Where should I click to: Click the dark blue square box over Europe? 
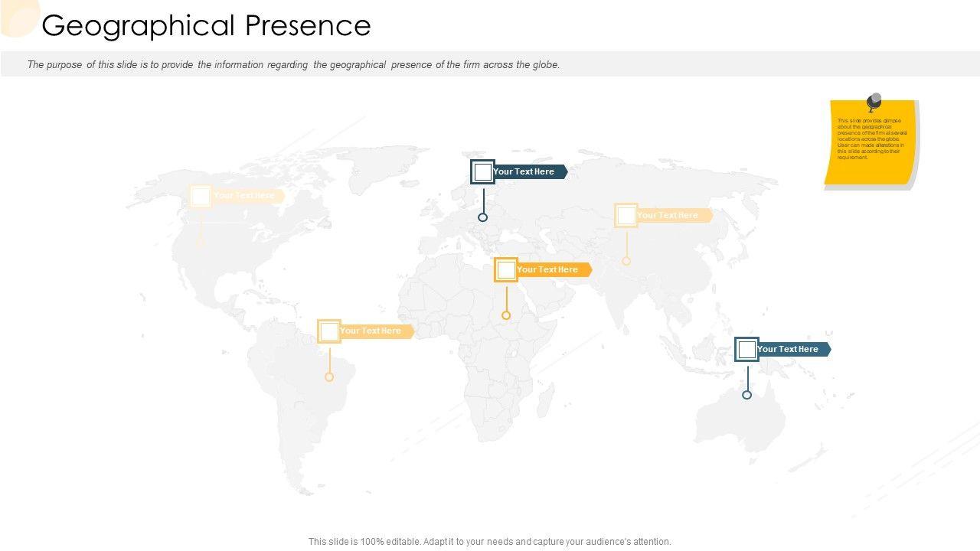click(x=482, y=172)
